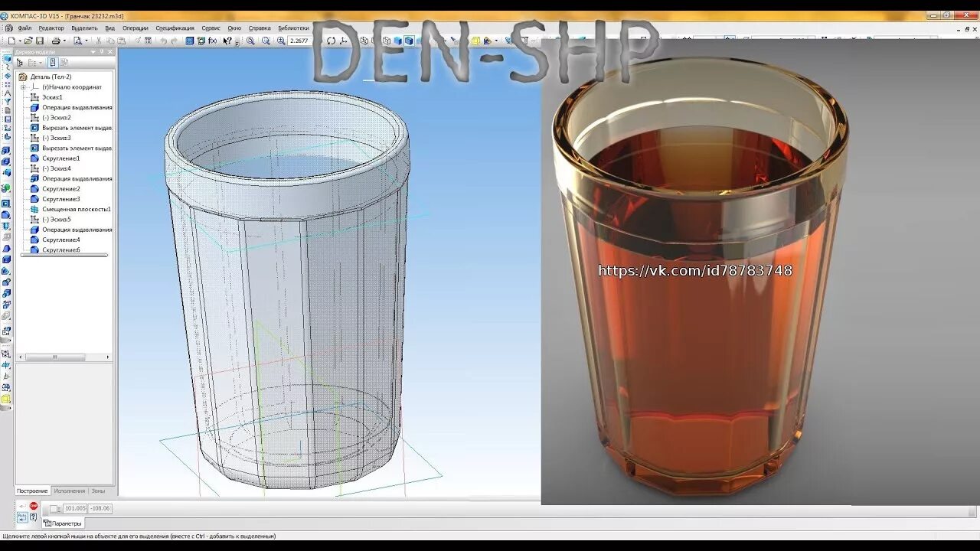Click the Paste clipboard icon
This screenshot has width=980, height=551.
coord(121,41)
